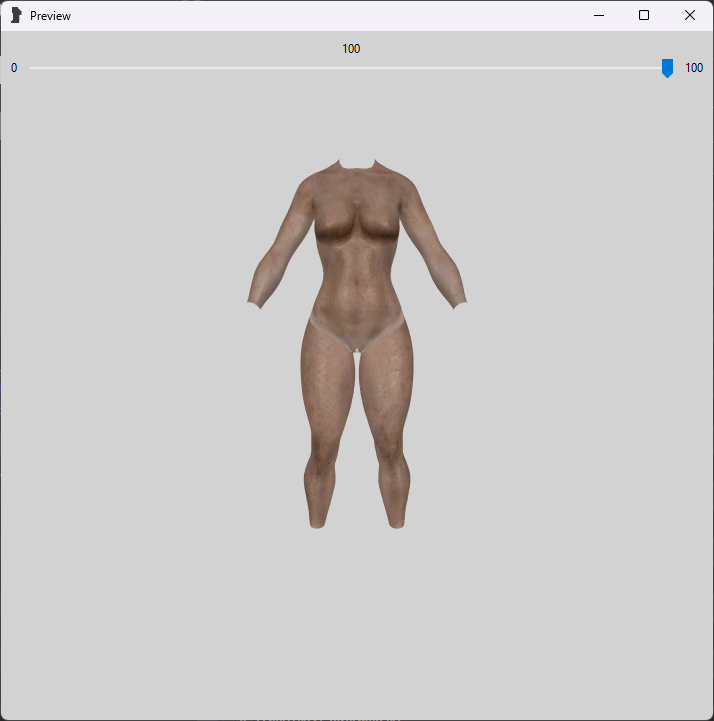The width and height of the screenshot is (714, 721).
Task: Click the Preview window app icon
Action: [15, 16]
